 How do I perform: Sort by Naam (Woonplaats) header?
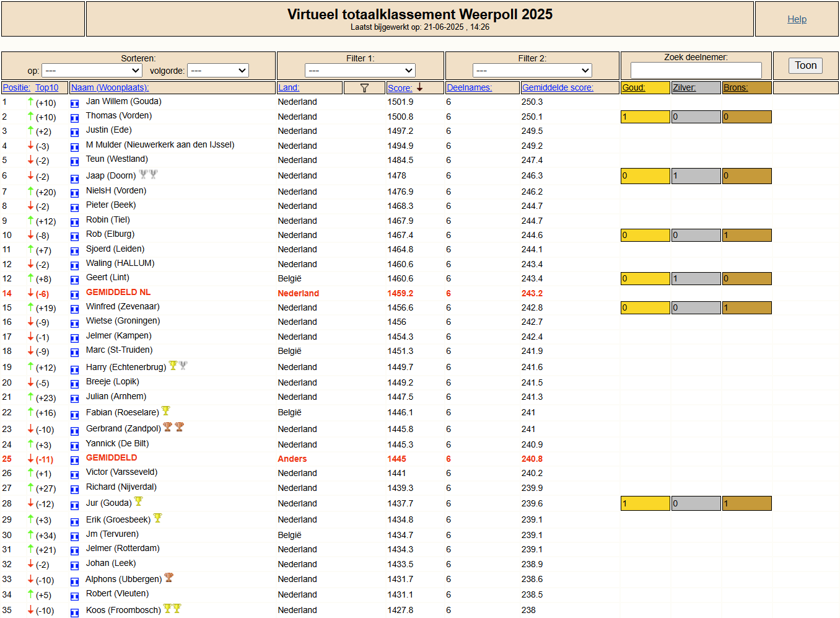click(x=110, y=88)
